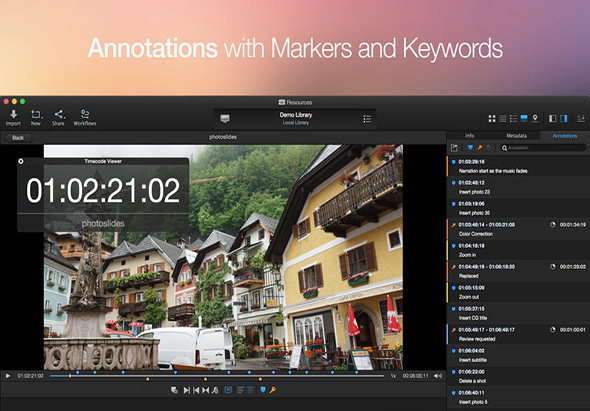Click the in/out range icon below the timeline
The image size is (590, 411).
pyautogui.click(x=205, y=390)
